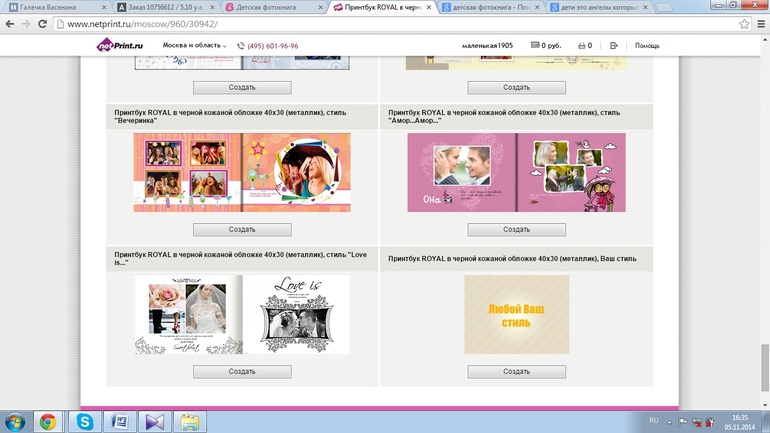This screenshot has height=433, width=770.
Task: Open Microsoft Word from the taskbar
Action: point(120,421)
